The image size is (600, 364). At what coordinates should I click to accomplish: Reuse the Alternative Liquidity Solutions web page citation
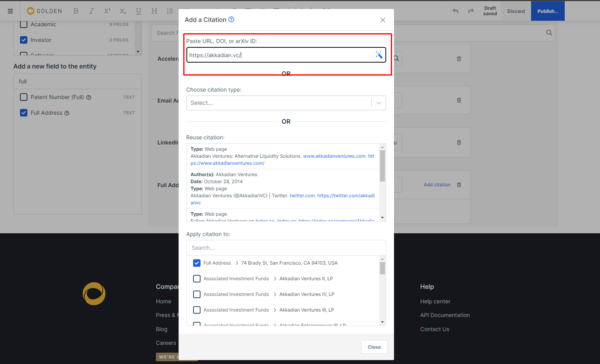click(x=283, y=156)
